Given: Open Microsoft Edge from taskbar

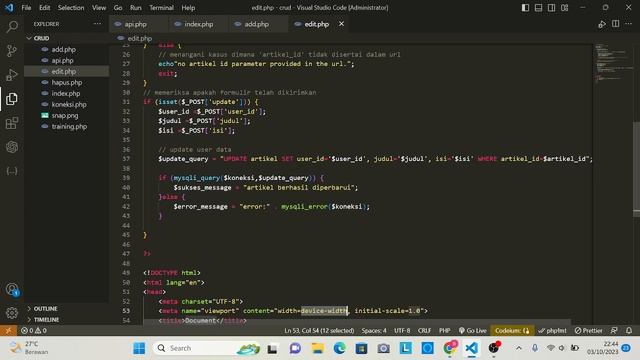Looking at the screenshot, I should (x=339, y=348).
